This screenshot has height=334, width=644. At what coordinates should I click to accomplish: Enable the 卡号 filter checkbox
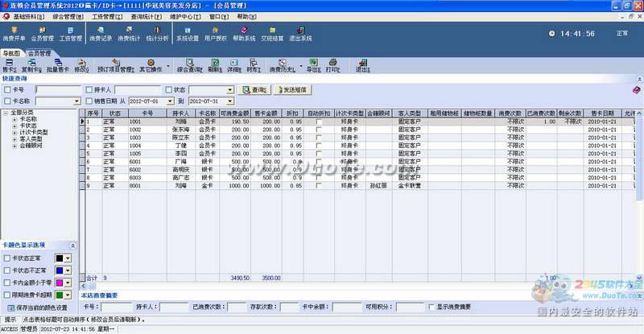coord(7,89)
